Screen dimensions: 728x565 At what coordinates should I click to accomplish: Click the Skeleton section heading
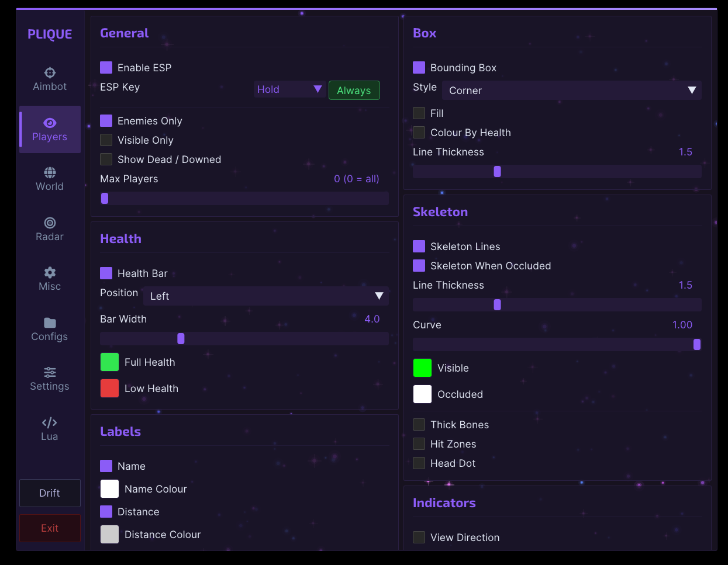(x=440, y=212)
